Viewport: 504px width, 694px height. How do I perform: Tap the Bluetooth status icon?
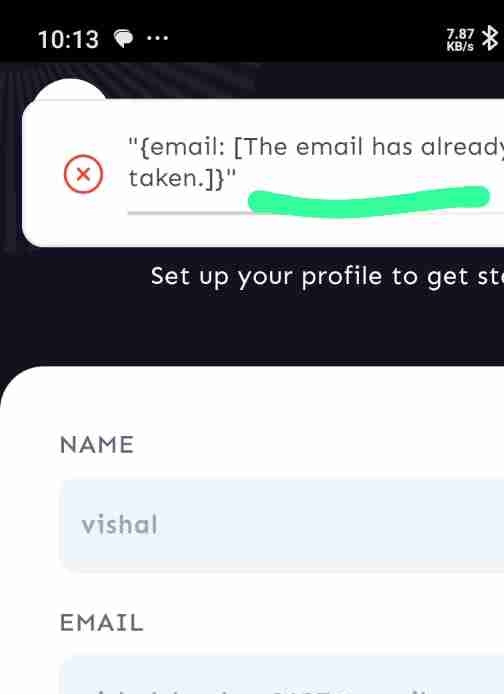[490, 38]
